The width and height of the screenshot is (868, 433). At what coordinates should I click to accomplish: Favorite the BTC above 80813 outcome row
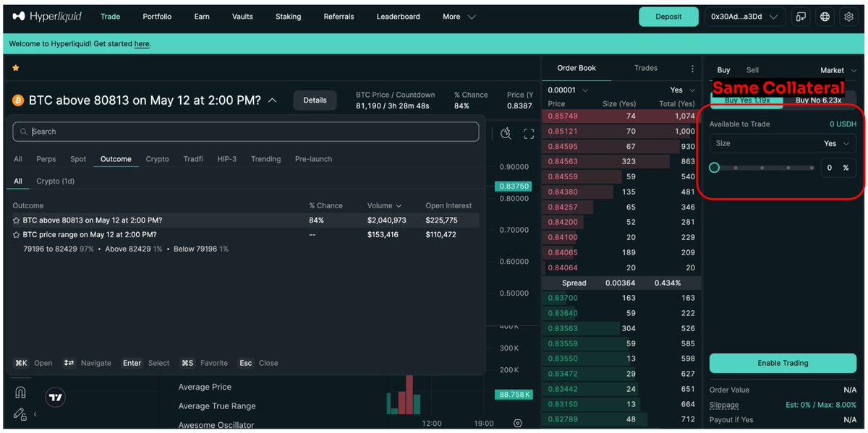coord(16,220)
